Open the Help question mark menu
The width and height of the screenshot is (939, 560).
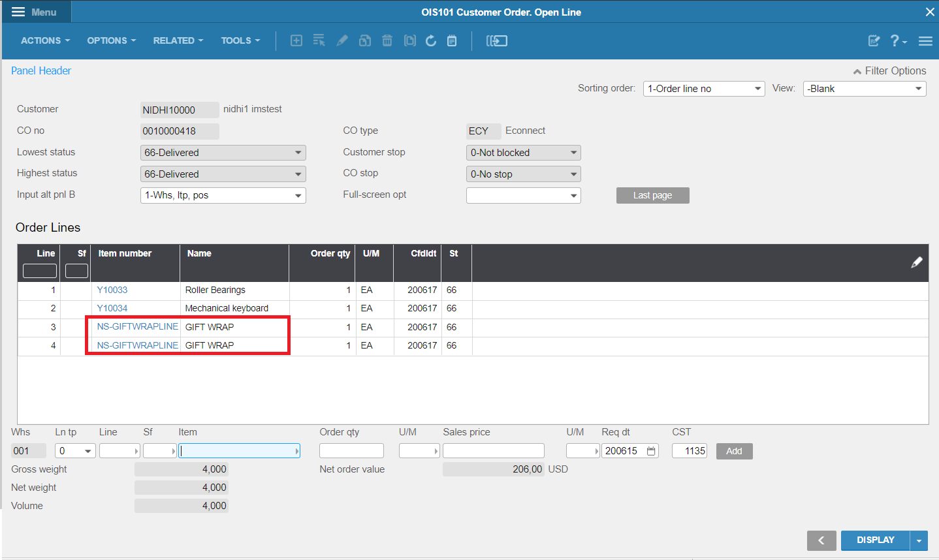[x=899, y=40]
